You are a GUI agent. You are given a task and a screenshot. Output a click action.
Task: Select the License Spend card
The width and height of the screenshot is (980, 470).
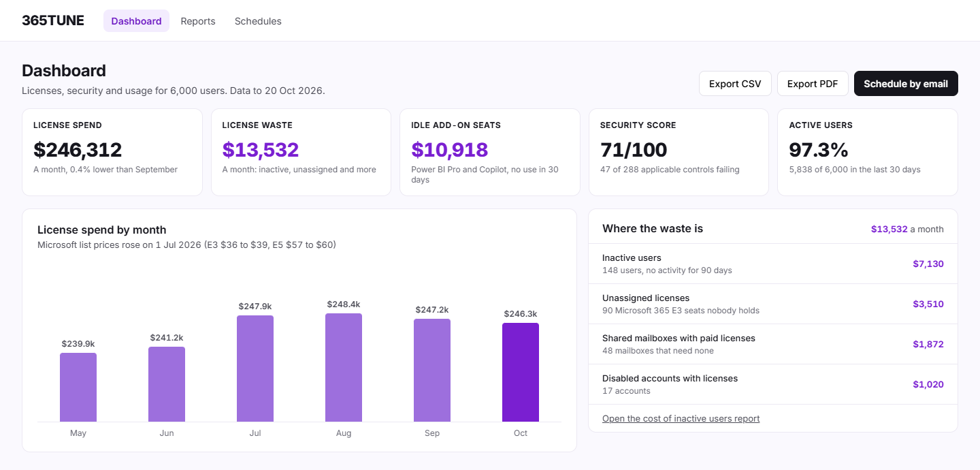click(112, 152)
